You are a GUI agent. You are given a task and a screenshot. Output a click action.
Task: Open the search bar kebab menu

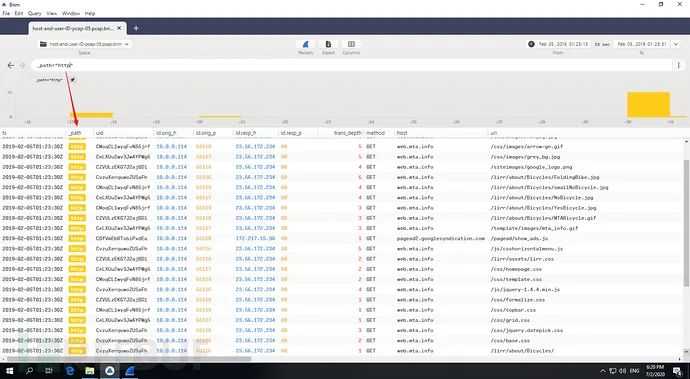click(679, 65)
